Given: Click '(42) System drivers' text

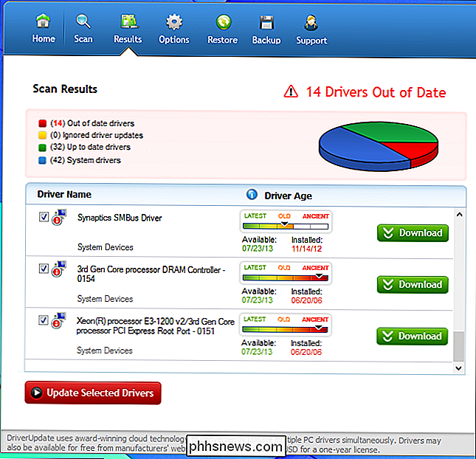Looking at the screenshot, I should point(86,160).
